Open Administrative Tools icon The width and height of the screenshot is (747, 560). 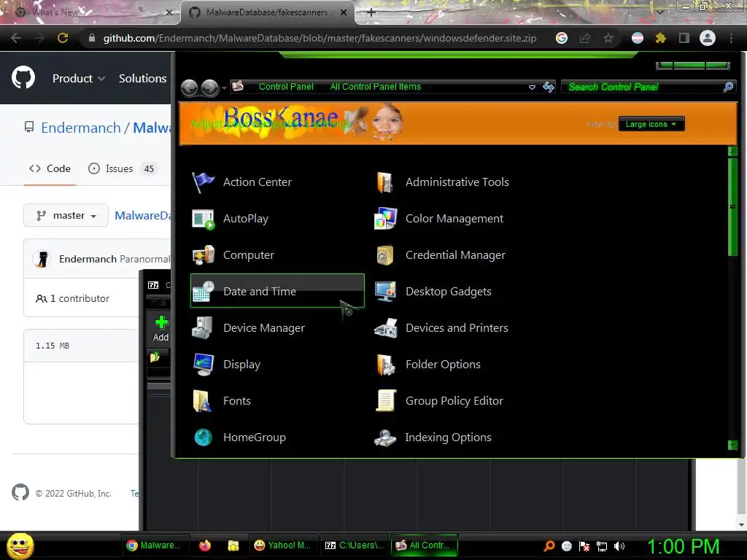click(385, 182)
